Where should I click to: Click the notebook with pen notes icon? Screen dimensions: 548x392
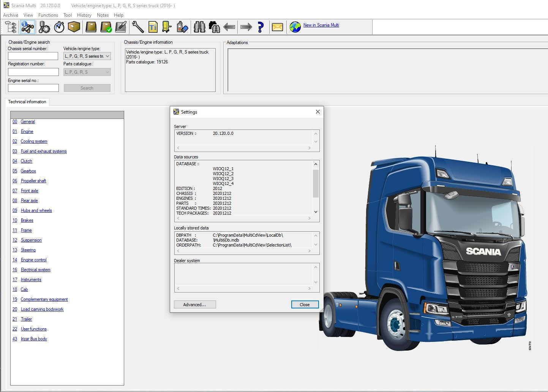tap(121, 27)
